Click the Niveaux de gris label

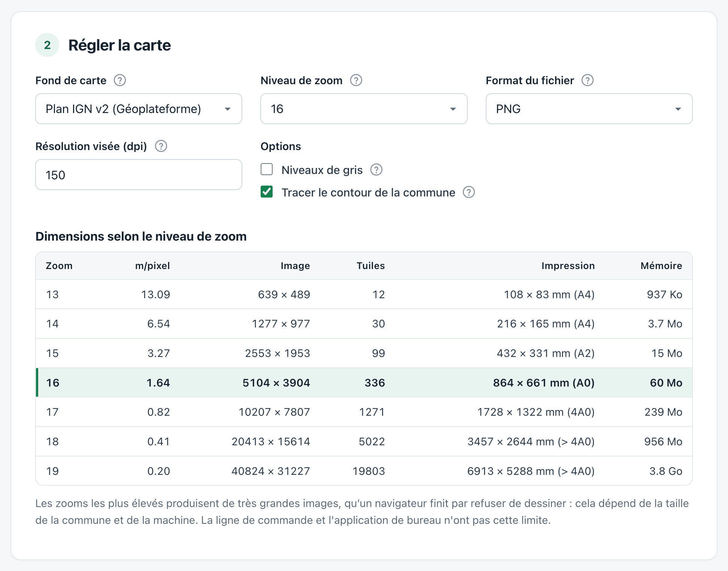[x=322, y=170]
